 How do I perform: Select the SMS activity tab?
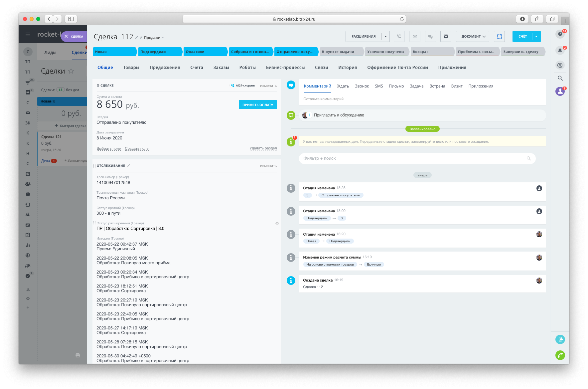379,86
